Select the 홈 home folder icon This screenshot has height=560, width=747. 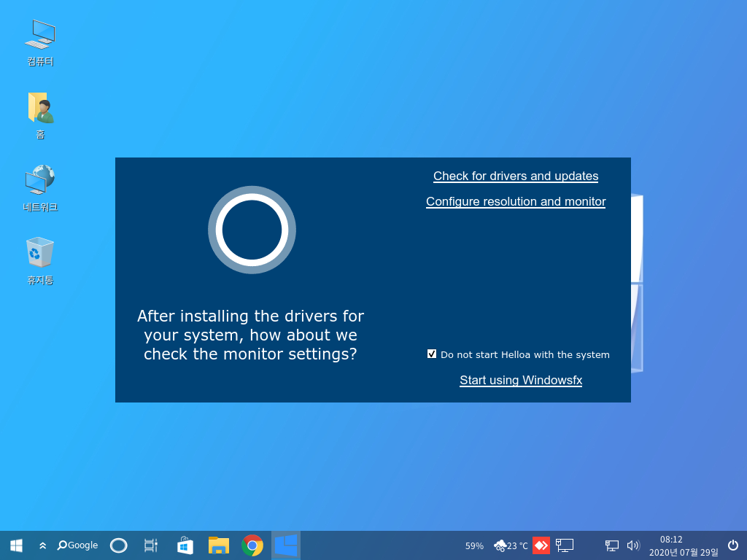point(40,116)
